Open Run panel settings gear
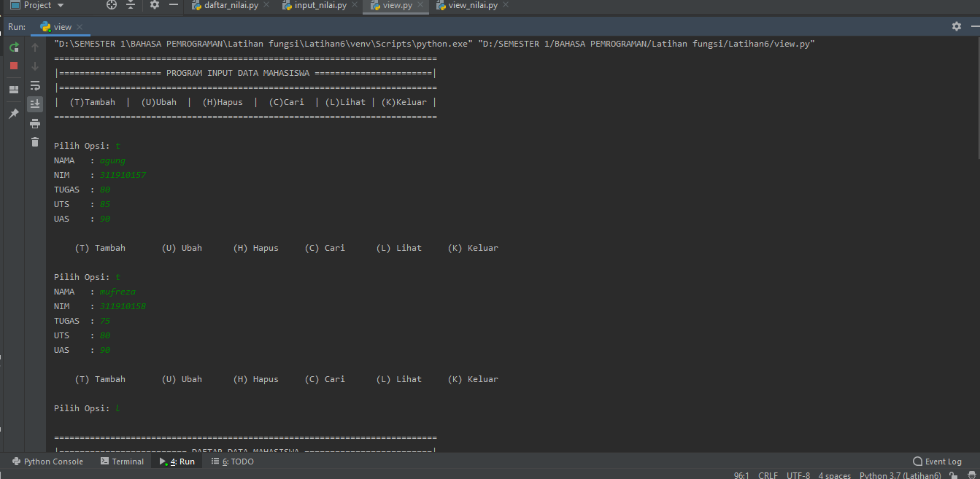980x479 pixels. pyautogui.click(x=956, y=26)
